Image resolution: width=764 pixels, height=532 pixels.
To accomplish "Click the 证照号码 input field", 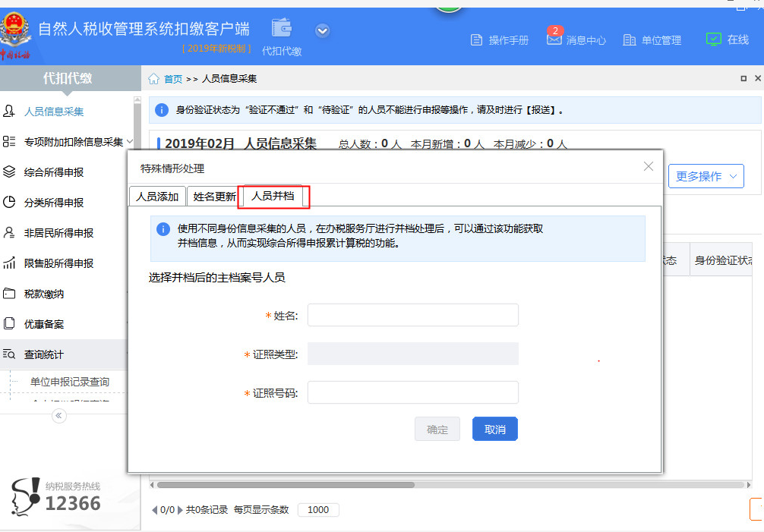I will [412, 392].
